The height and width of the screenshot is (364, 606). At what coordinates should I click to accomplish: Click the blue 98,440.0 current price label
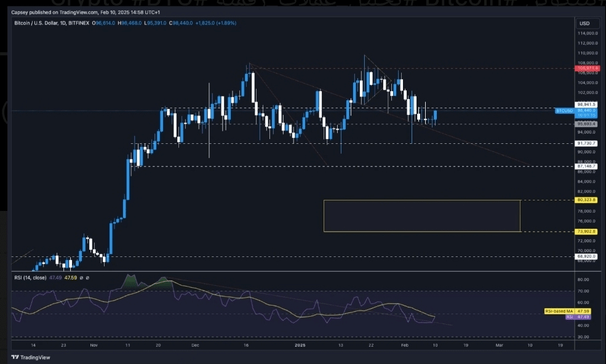(x=586, y=111)
